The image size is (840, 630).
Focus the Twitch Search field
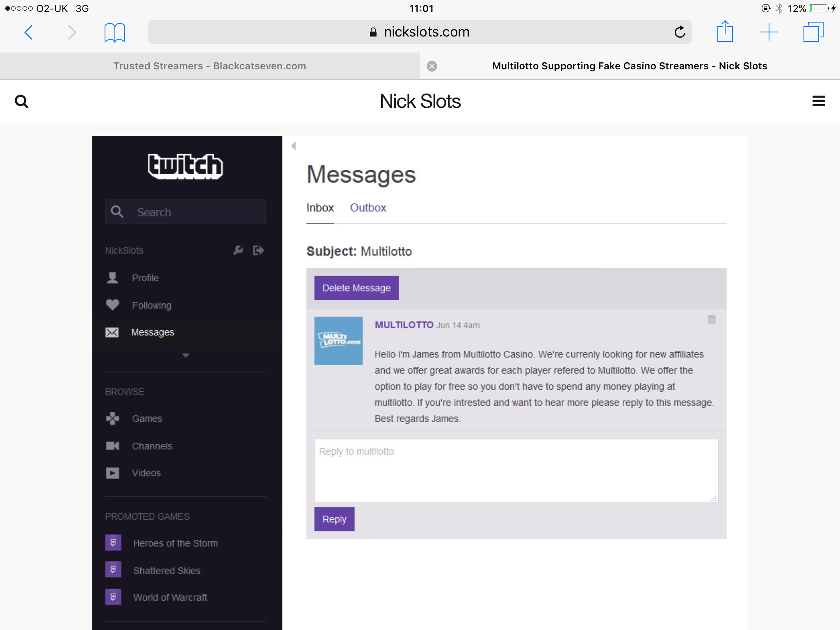[185, 212]
